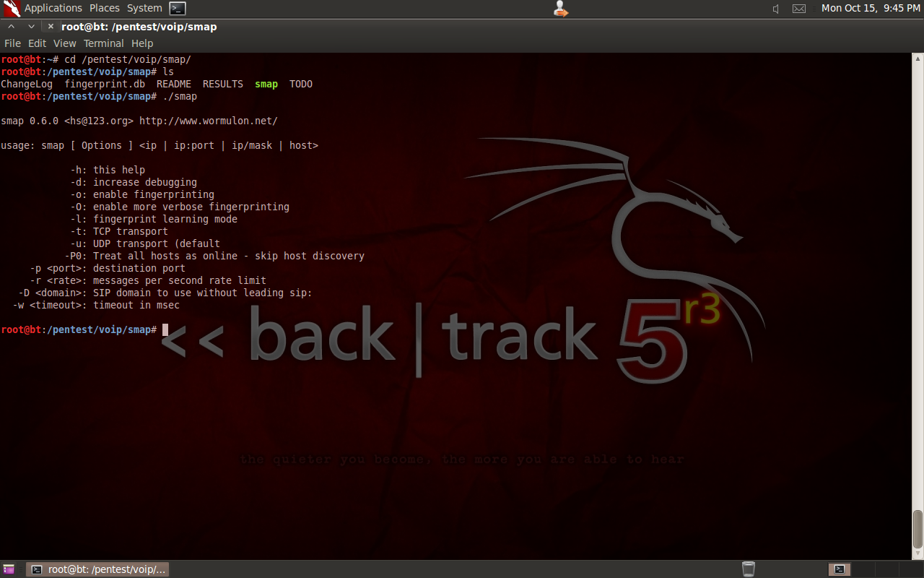The width and height of the screenshot is (924, 578).
Task: Click the '-r <rate>' rate limit line
Action: click(x=148, y=280)
